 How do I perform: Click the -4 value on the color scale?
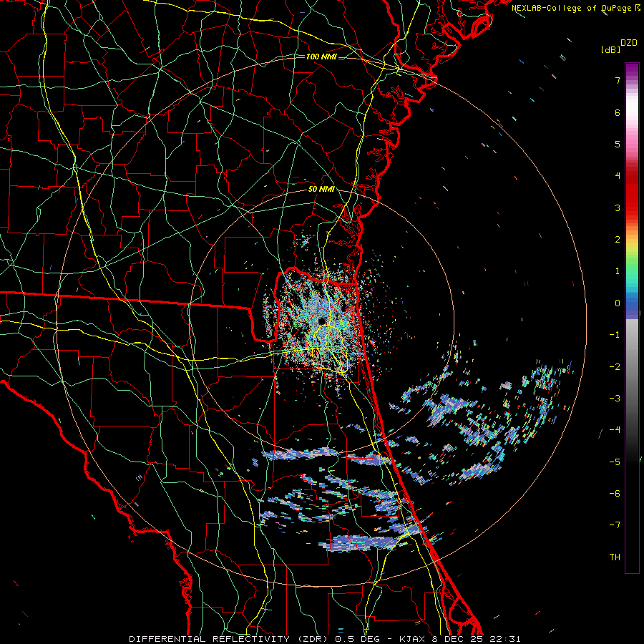(x=615, y=430)
